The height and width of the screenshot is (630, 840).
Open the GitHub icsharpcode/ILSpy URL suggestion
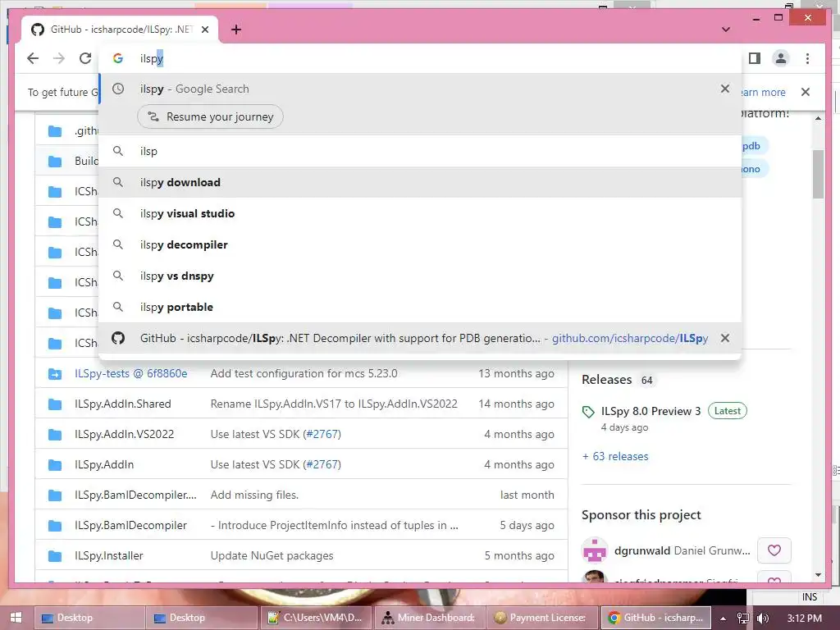(420, 338)
